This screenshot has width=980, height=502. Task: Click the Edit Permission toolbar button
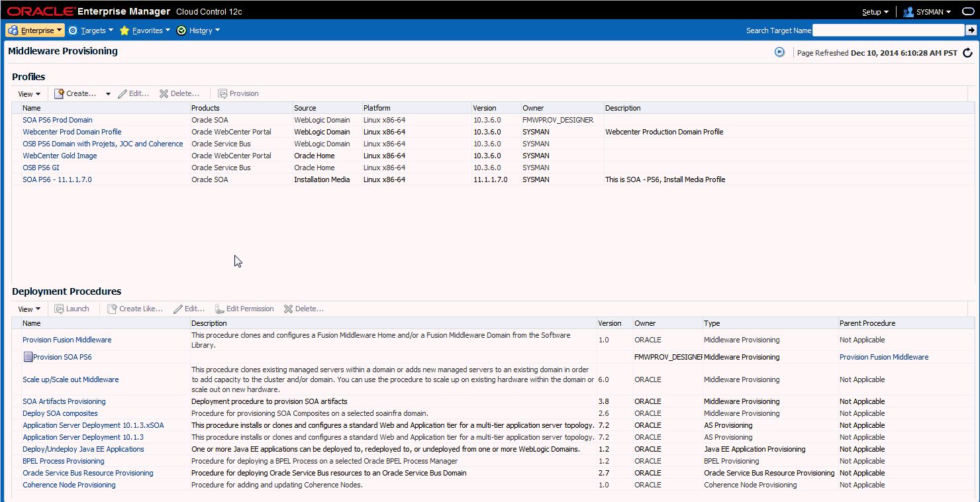pyautogui.click(x=244, y=309)
